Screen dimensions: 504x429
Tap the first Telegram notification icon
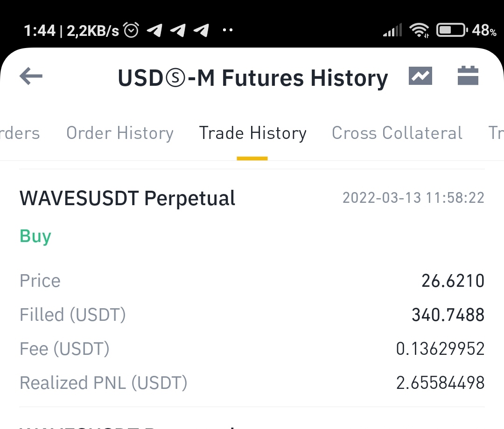tap(154, 30)
